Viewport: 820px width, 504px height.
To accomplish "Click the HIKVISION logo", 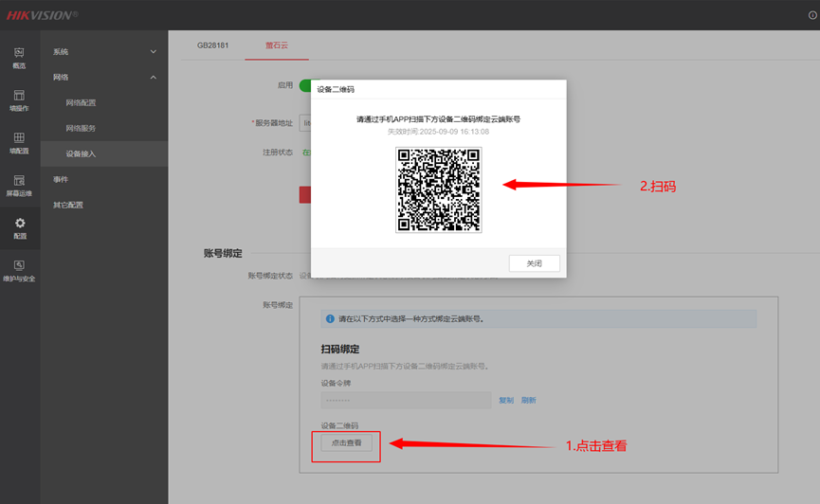I will tap(42, 15).
